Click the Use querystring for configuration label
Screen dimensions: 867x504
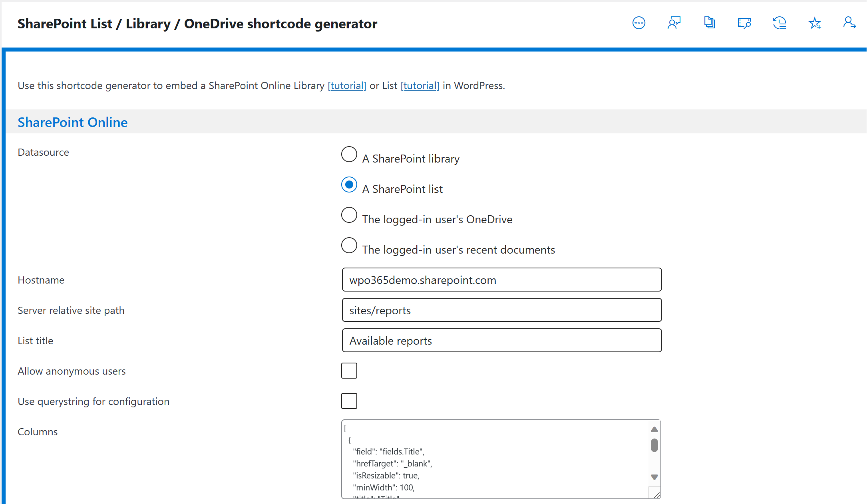click(x=93, y=401)
